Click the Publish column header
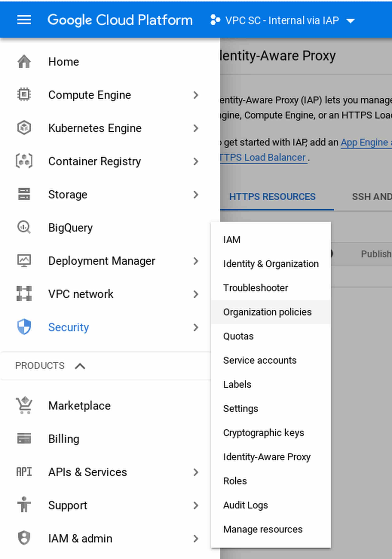The image size is (392, 559). (x=376, y=254)
